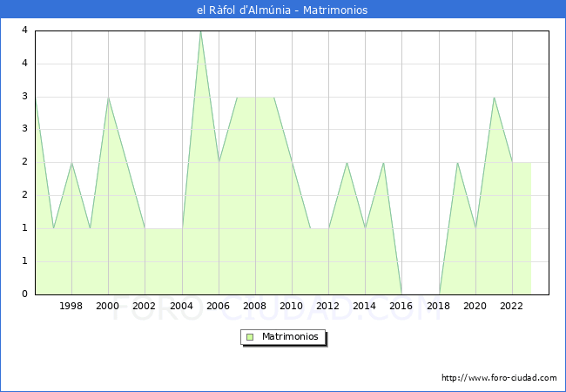The height and width of the screenshot is (392, 566).
Task: Click the green Matrimonios legend swatch
Action: pos(250,337)
